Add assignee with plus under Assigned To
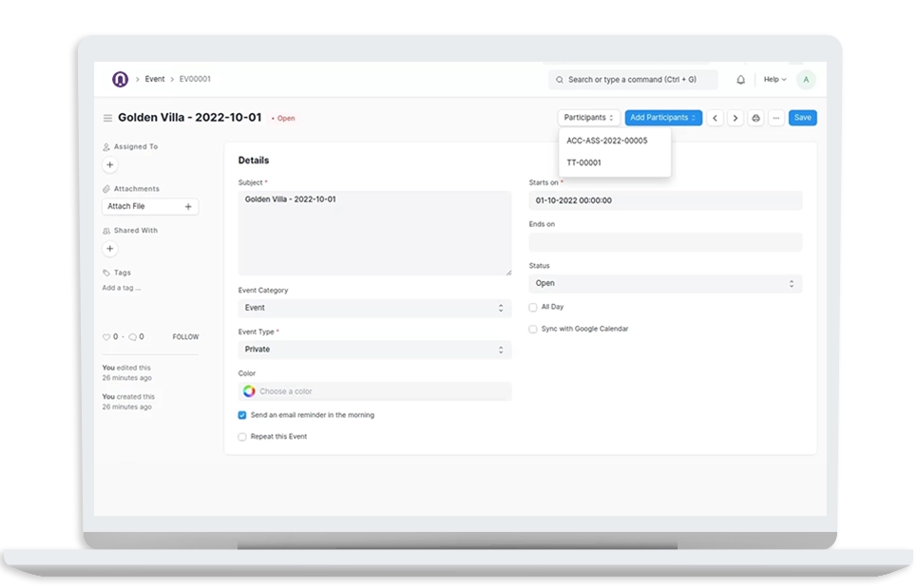This screenshot has width=918, height=588. click(110, 165)
